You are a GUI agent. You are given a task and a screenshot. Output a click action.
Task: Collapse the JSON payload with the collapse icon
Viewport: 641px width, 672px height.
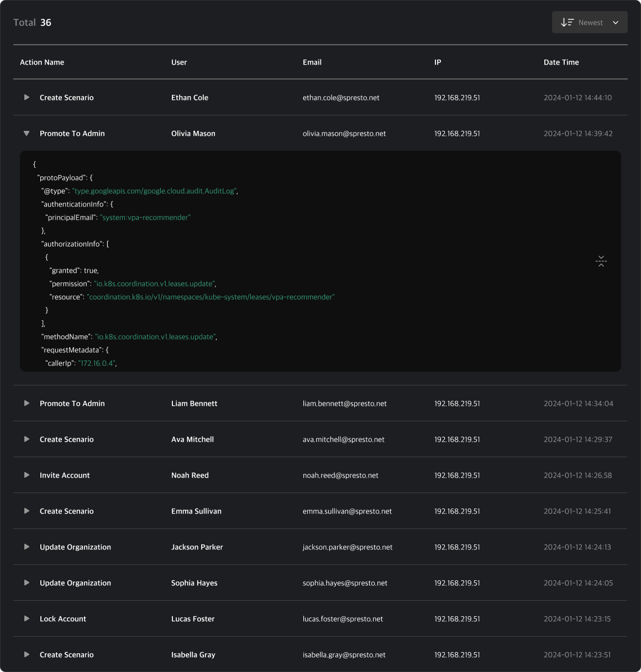[x=601, y=261]
